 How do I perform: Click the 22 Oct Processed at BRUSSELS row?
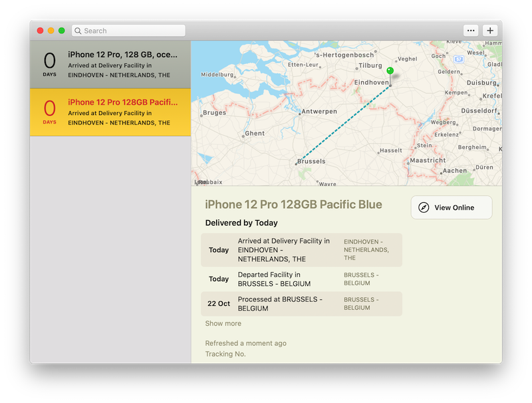301,304
